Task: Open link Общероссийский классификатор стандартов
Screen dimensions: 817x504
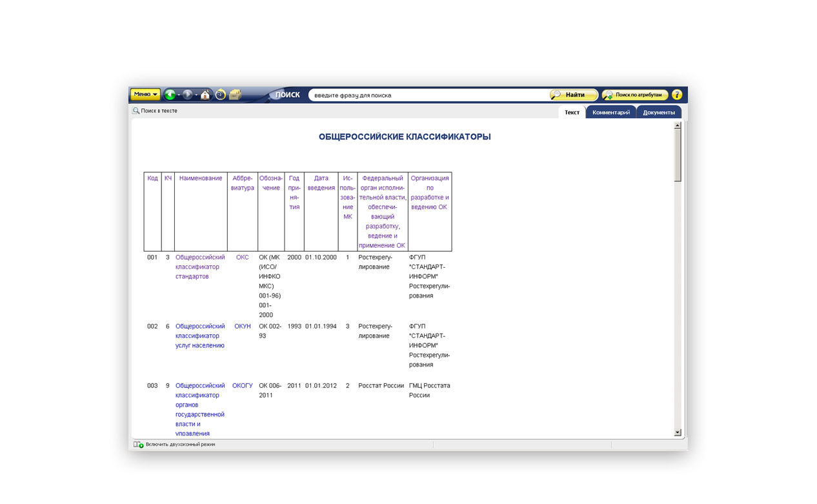Action: tap(200, 267)
